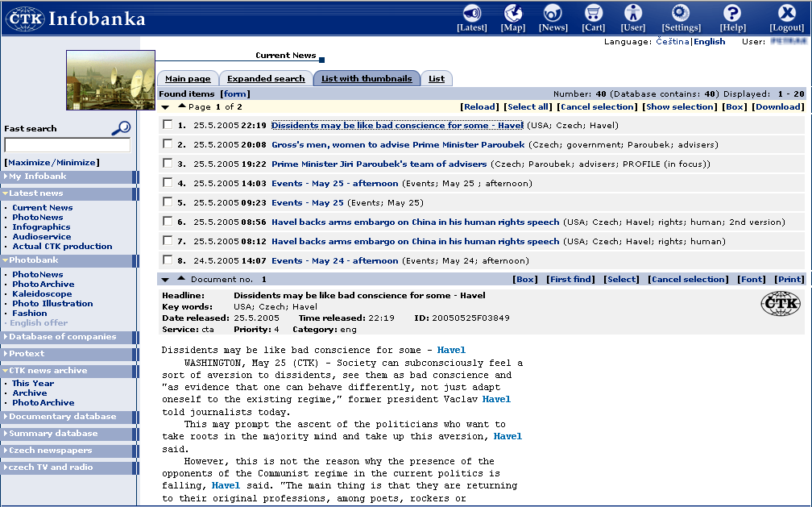The image size is (812, 507).
Task: Open Settings gear icon
Action: tap(681, 14)
